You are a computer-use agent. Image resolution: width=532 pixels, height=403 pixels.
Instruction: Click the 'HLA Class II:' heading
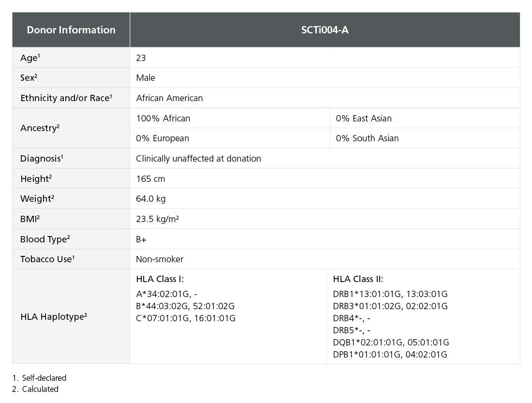pos(358,279)
